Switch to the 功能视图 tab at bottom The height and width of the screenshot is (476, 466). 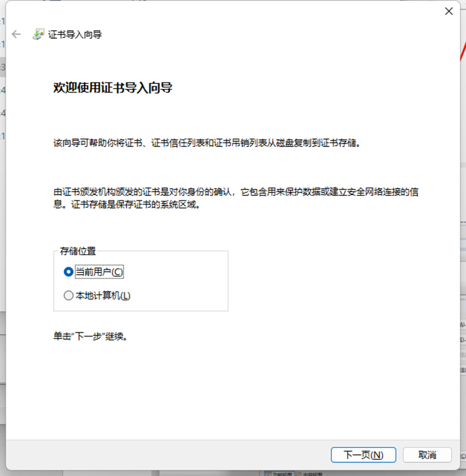tap(281, 473)
